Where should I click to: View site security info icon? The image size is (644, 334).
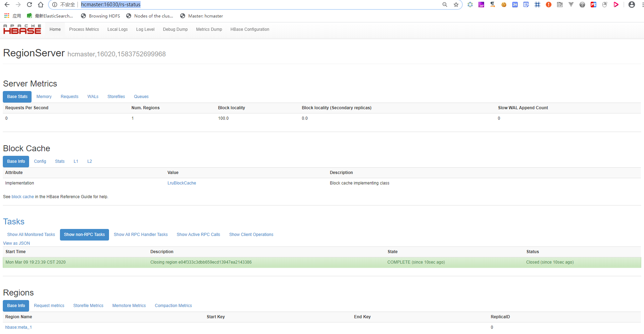55,5
